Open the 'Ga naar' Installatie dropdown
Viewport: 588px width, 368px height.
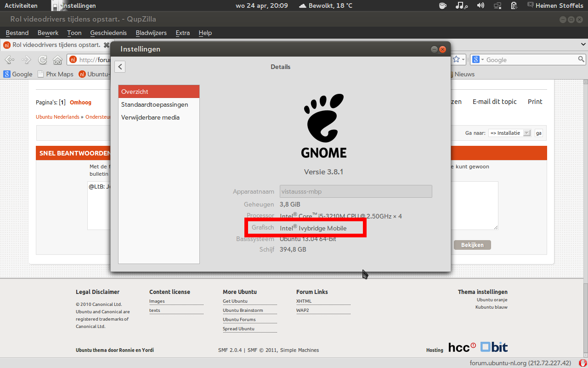(509, 133)
